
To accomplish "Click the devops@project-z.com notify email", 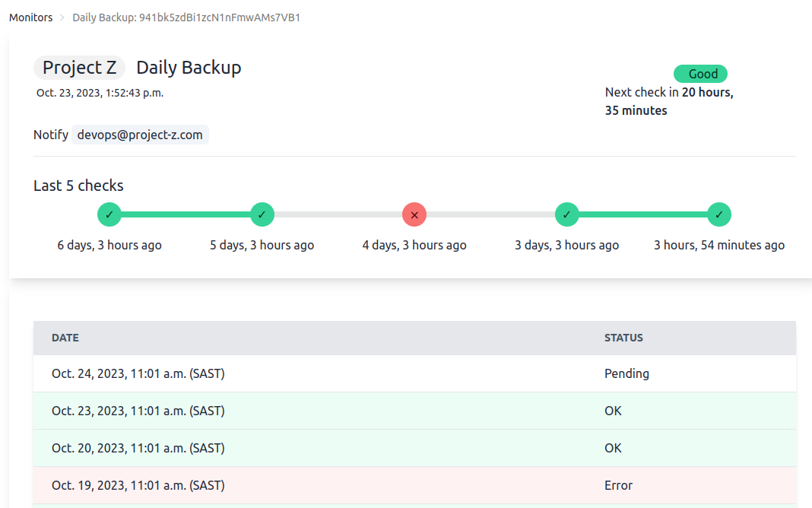I will click(x=140, y=135).
